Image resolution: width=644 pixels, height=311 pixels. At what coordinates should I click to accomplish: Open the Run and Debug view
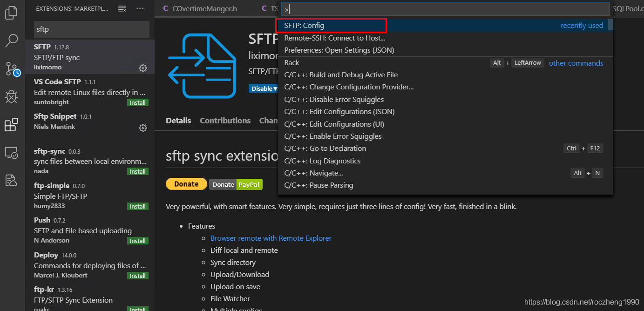tap(11, 96)
